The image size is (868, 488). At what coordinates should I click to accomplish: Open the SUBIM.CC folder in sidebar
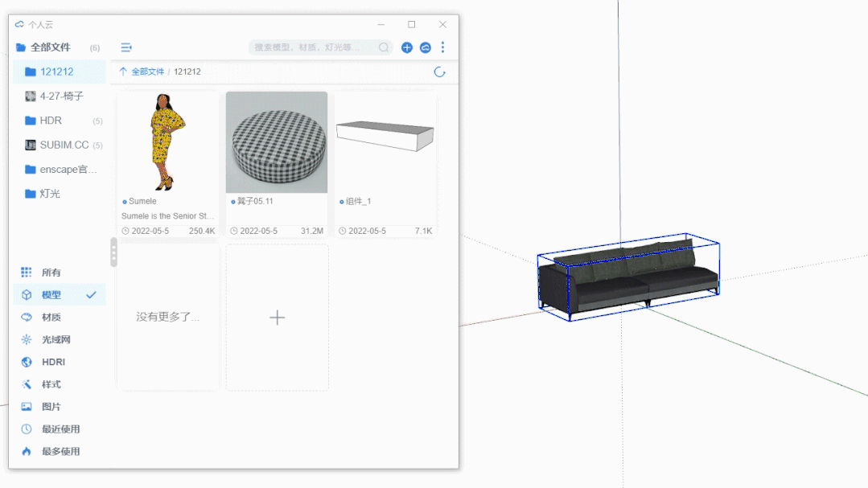click(64, 146)
